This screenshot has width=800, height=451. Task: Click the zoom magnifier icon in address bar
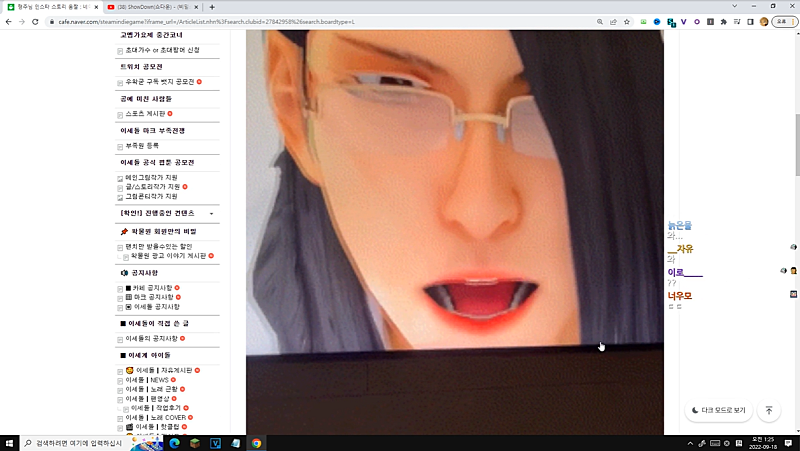600,22
